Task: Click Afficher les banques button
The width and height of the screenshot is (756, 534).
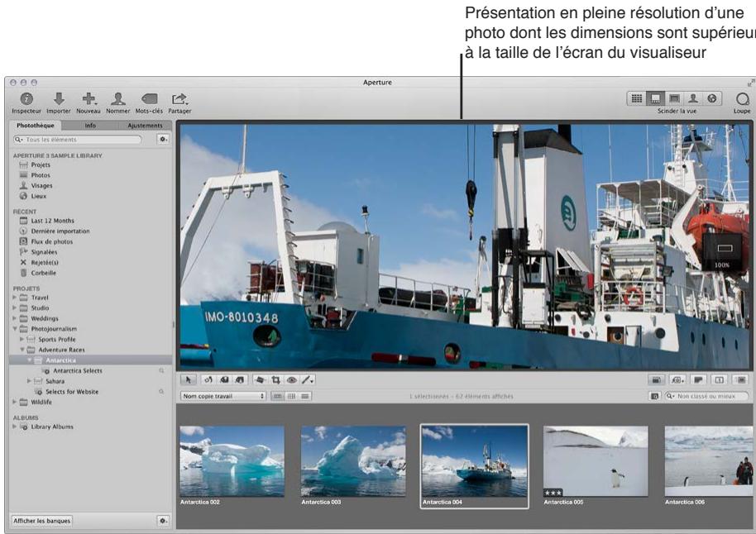Action: tap(42, 521)
